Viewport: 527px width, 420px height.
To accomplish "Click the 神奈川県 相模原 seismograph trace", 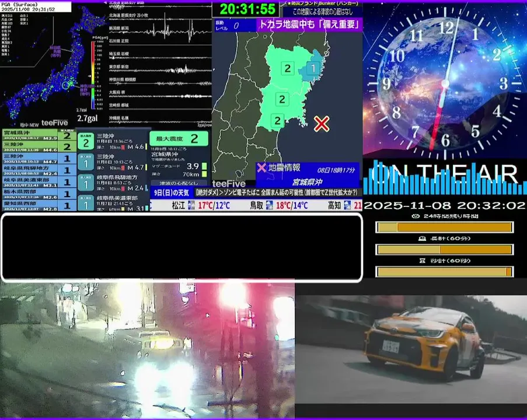I will 160,83.
